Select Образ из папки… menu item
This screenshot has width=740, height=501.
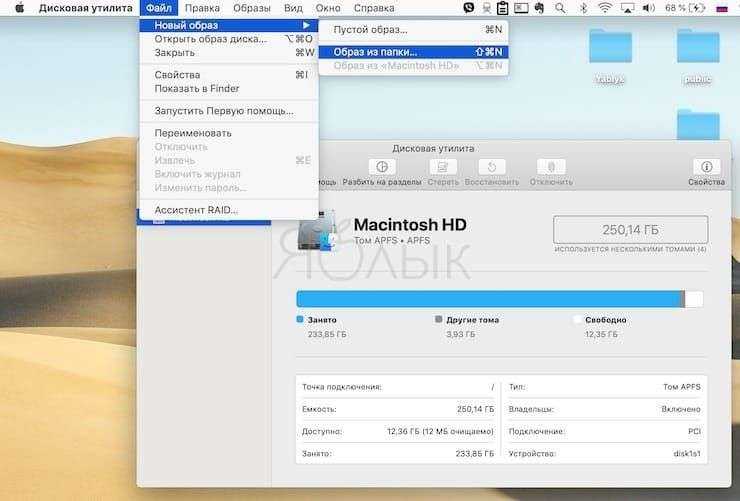pos(413,52)
